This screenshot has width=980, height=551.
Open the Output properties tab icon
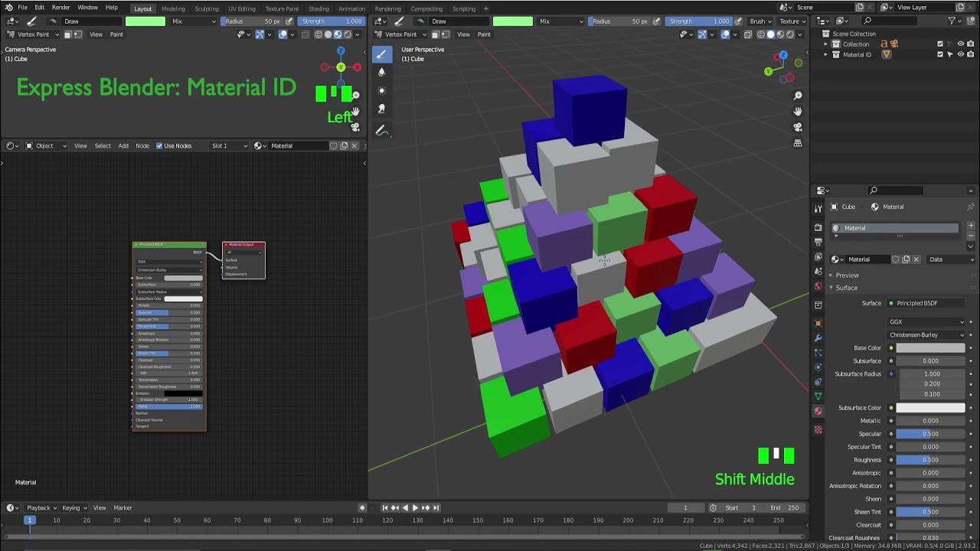(818, 243)
